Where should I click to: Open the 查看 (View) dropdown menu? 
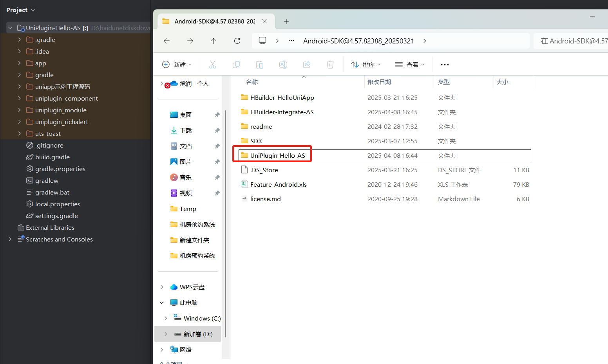410,65
